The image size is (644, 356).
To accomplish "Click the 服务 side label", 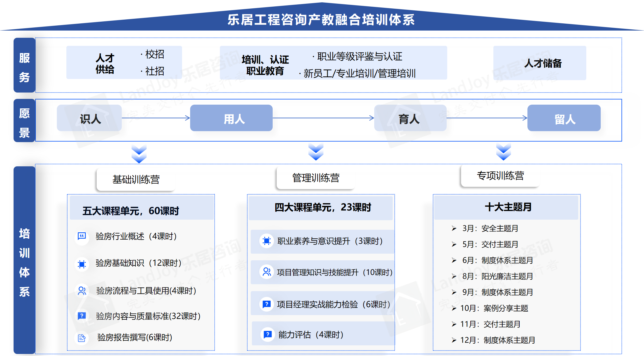I will (25, 65).
